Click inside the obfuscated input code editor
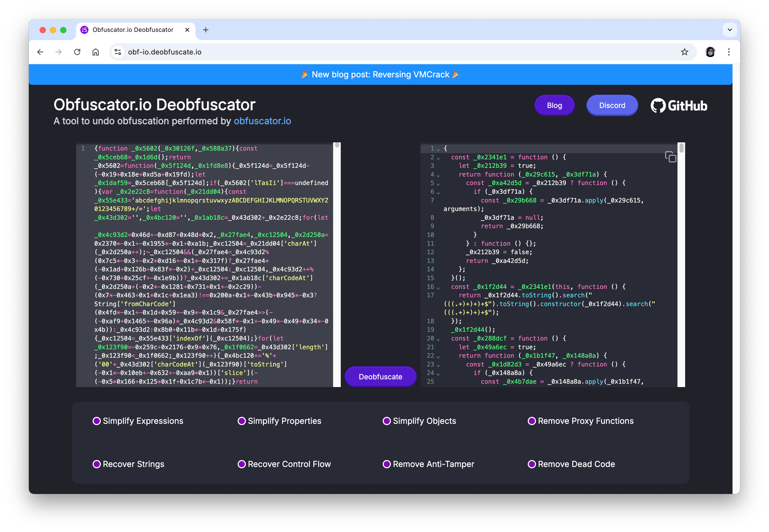 click(204, 265)
